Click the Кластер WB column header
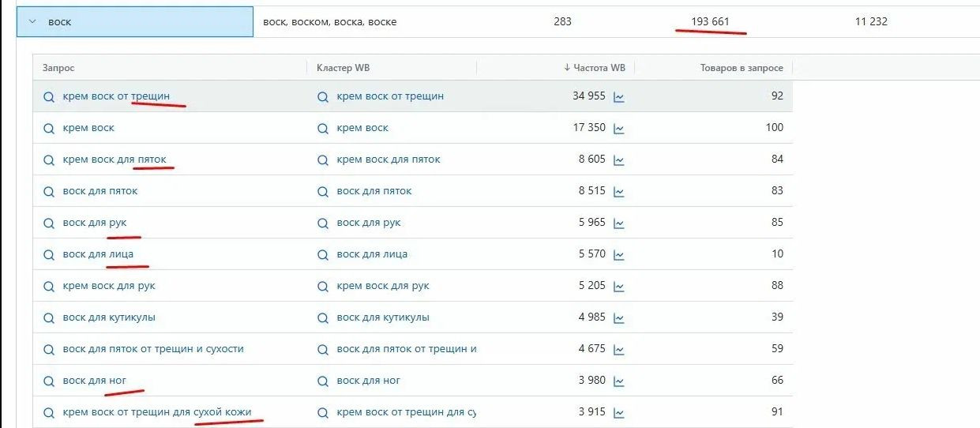980x428 pixels. (343, 68)
